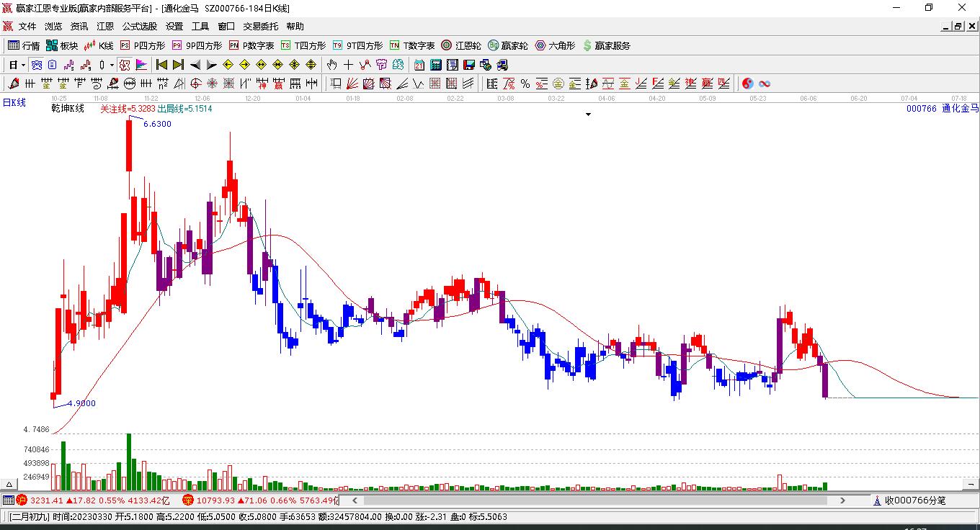Screen dimensions: 980x530
Task: Open the 江恩 menu
Action: click(x=105, y=27)
